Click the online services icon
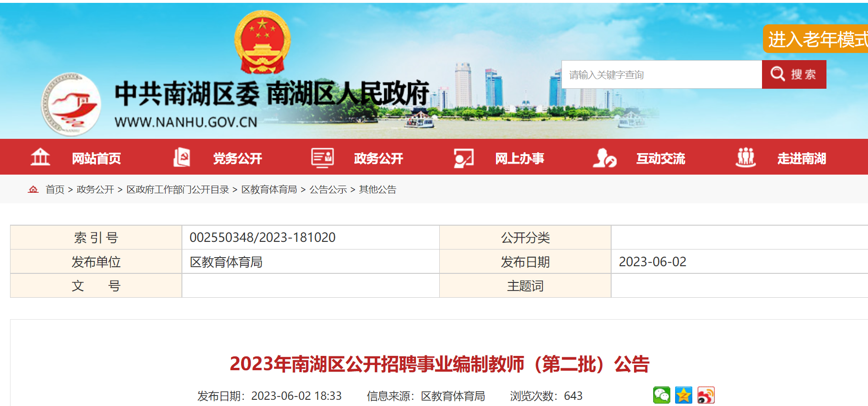 pyautogui.click(x=464, y=158)
